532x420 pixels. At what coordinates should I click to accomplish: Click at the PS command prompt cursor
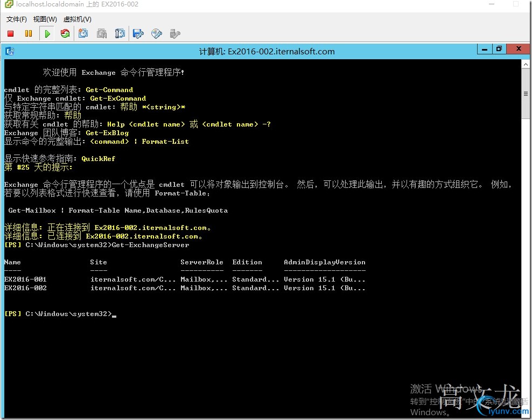pyautogui.click(x=114, y=314)
